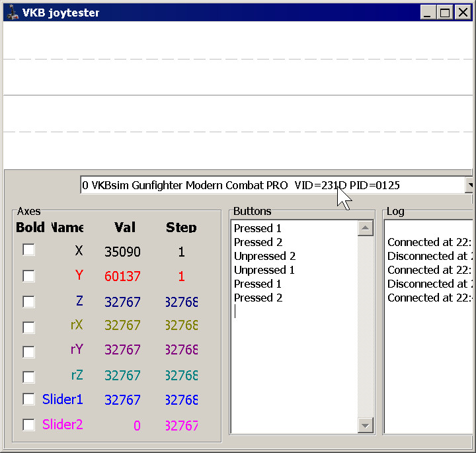Image resolution: width=476 pixels, height=453 pixels.
Task: Click the 'Unpressed 2' entry in Buttons list
Action: pyautogui.click(x=264, y=256)
